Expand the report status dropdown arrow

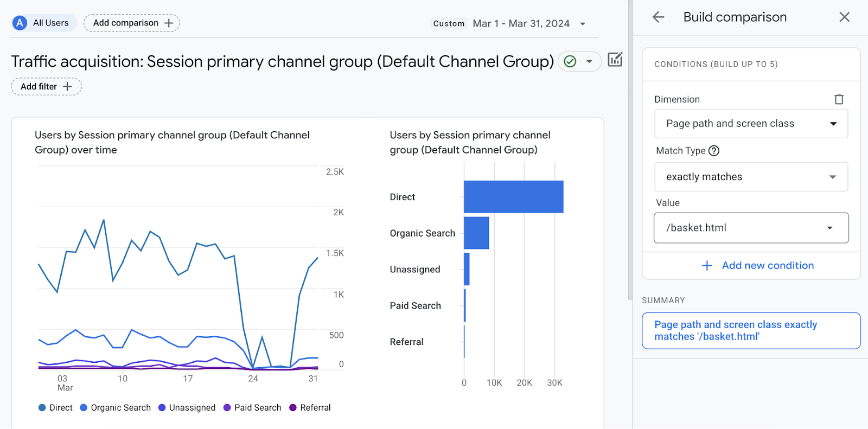tap(589, 61)
